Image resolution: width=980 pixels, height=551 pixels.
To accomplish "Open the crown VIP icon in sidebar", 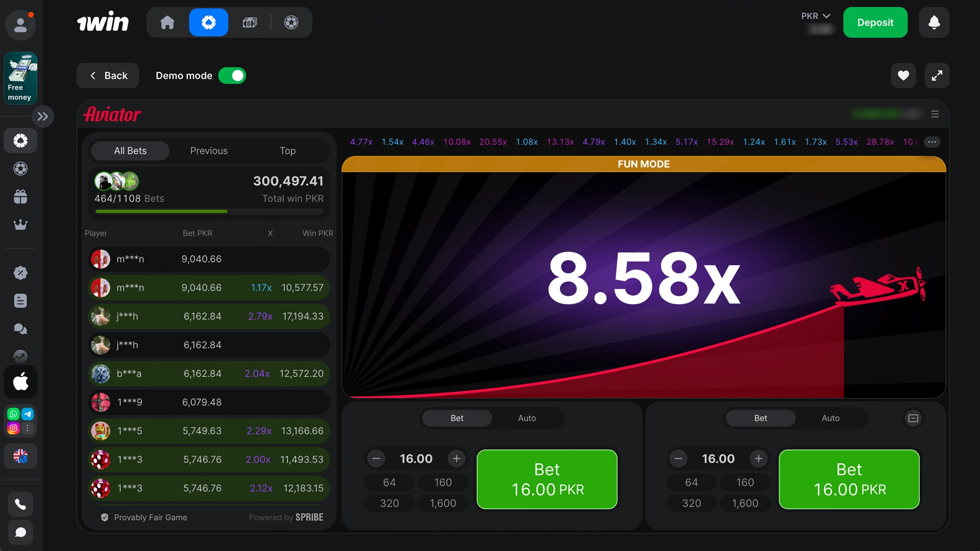I will (x=20, y=224).
